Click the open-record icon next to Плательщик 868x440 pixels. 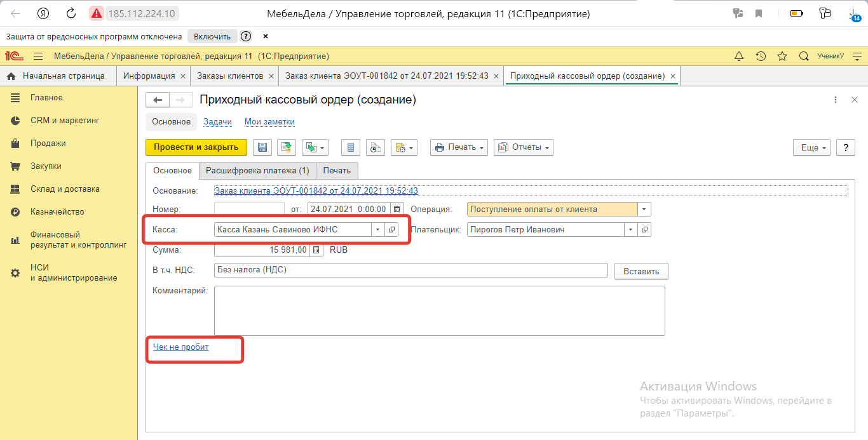click(x=644, y=230)
